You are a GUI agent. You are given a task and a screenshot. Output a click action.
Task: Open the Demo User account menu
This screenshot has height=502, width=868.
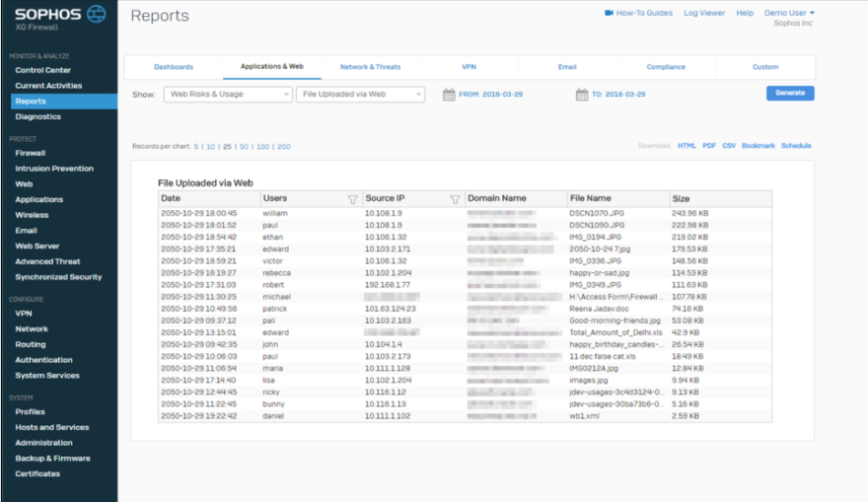[x=789, y=13]
